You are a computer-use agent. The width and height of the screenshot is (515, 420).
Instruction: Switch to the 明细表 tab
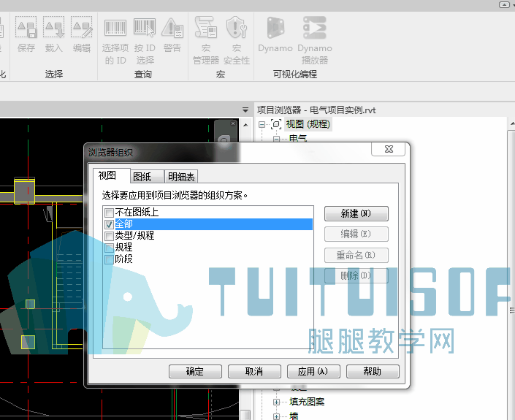(x=181, y=177)
